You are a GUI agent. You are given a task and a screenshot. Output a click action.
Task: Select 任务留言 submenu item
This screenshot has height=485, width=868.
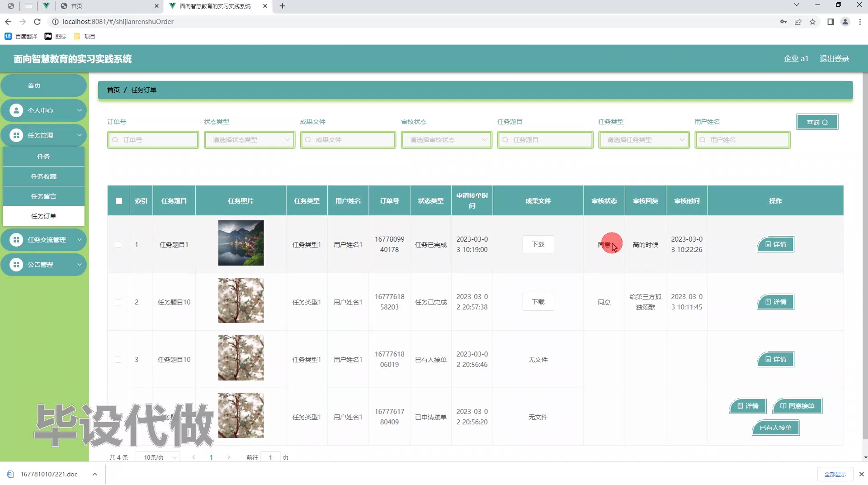click(x=43, y=196)
